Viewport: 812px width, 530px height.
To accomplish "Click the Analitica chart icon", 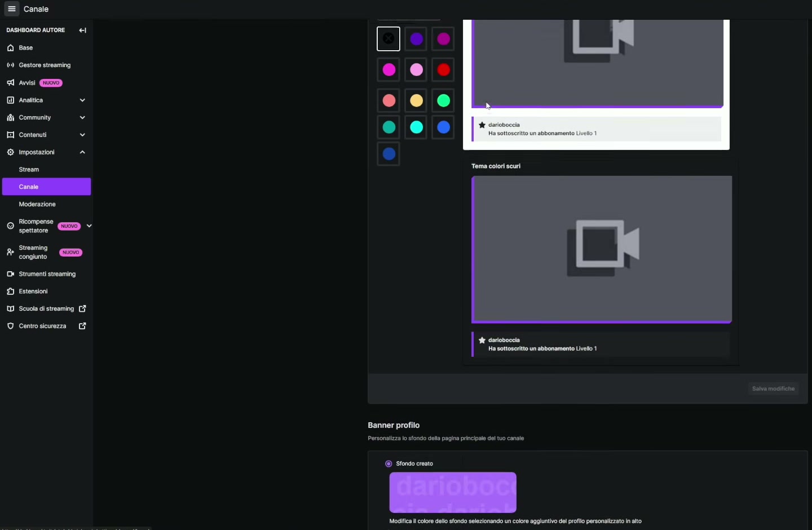I will pyautogui.click(x=10, y=100).
